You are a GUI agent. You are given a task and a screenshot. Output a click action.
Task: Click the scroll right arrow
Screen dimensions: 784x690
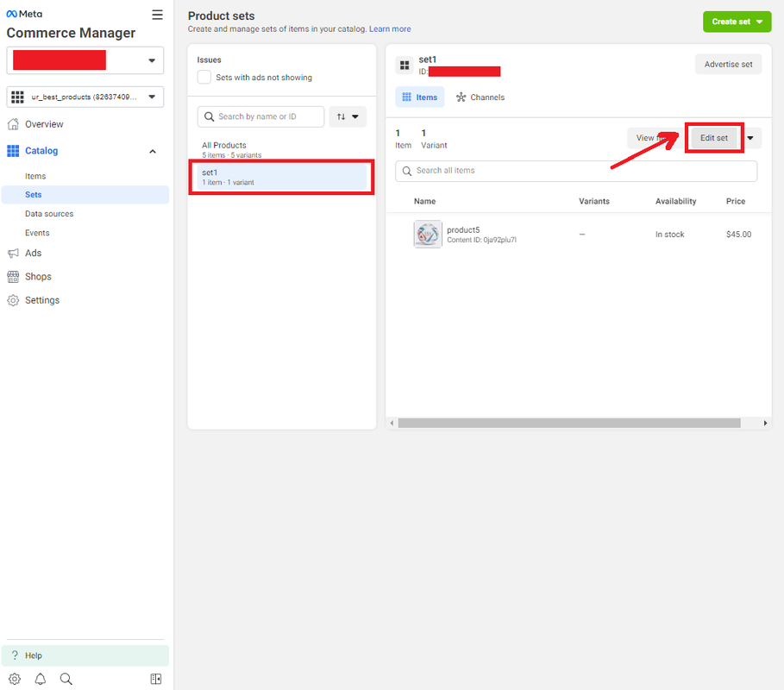click(x=765, y=423)
